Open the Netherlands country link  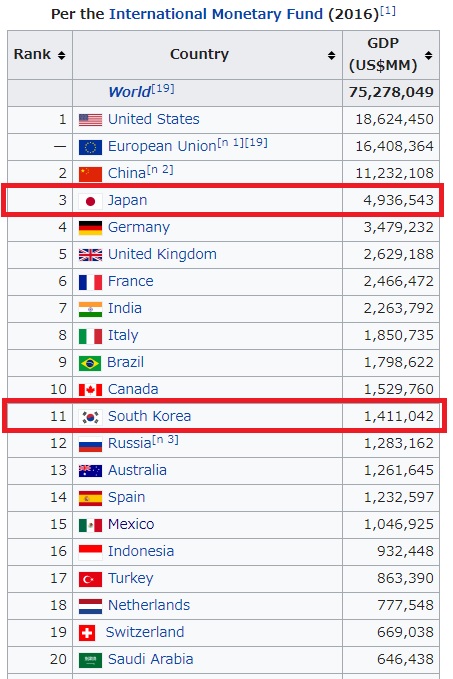point(149,605)
